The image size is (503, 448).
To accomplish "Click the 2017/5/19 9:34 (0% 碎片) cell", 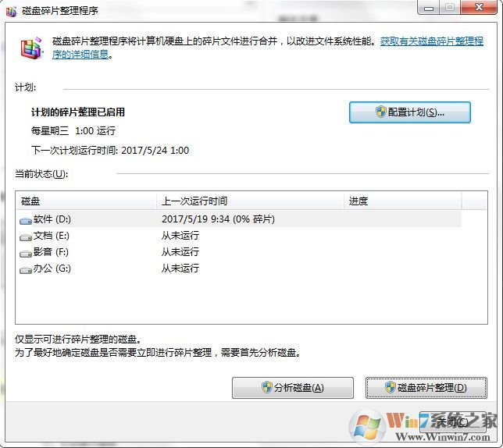I will point(218,219).
